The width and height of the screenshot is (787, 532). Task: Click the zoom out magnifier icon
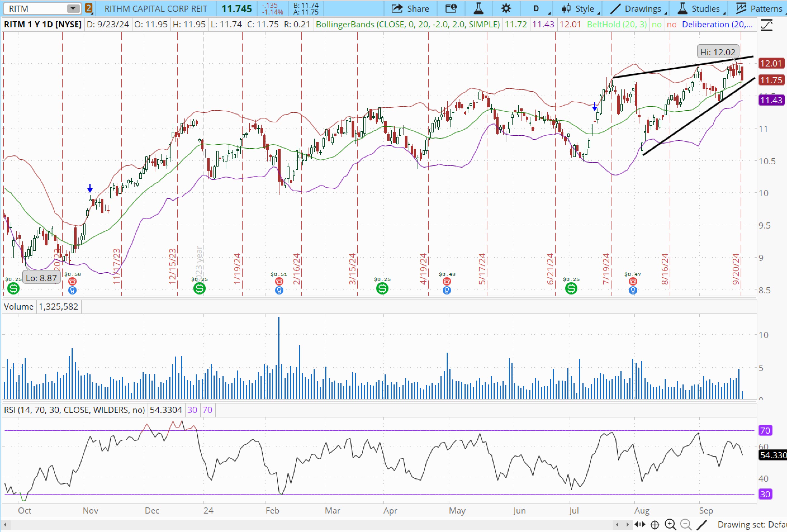[x=686, y=524]
